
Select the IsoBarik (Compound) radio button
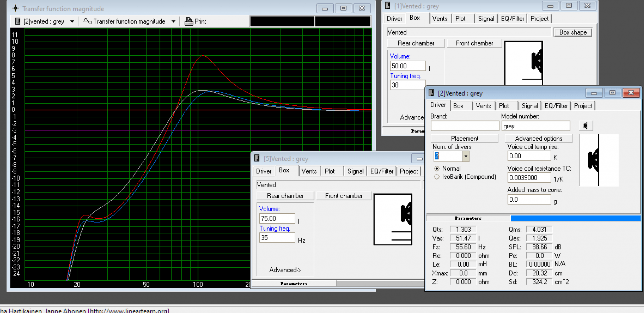(437, 177)
